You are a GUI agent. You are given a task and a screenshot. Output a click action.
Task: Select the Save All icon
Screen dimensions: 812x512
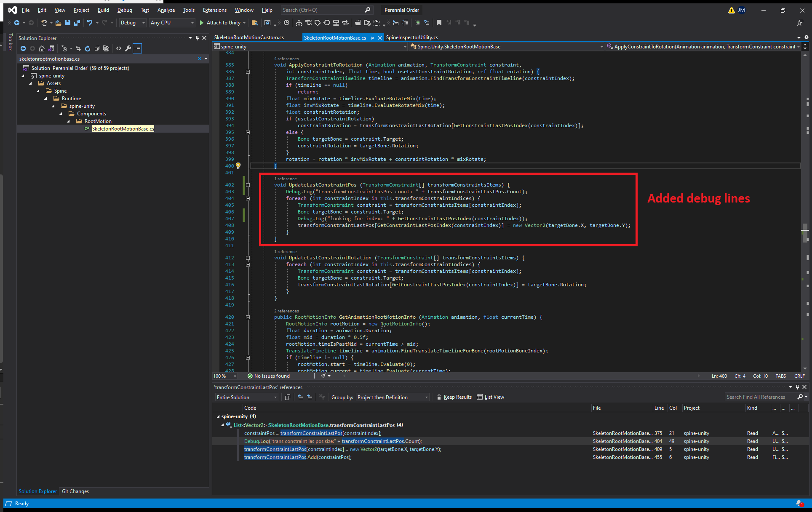pyautogui.click(x=77, y=23)
